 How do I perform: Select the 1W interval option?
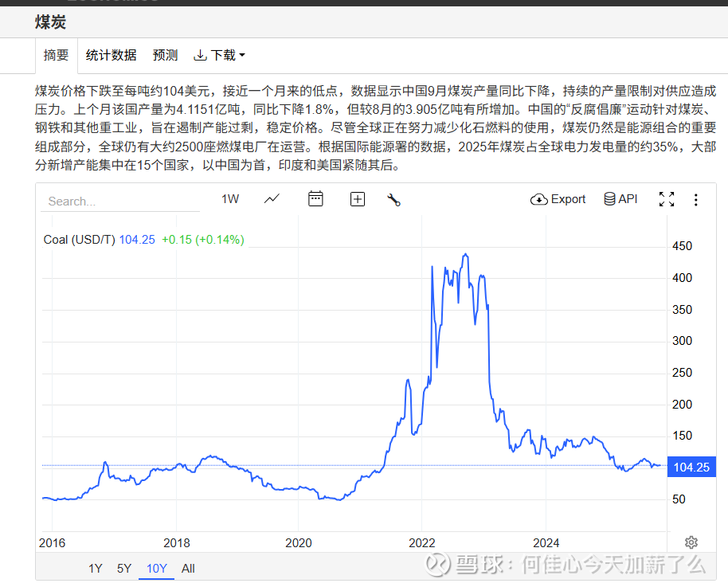click(x=230, y=199)
